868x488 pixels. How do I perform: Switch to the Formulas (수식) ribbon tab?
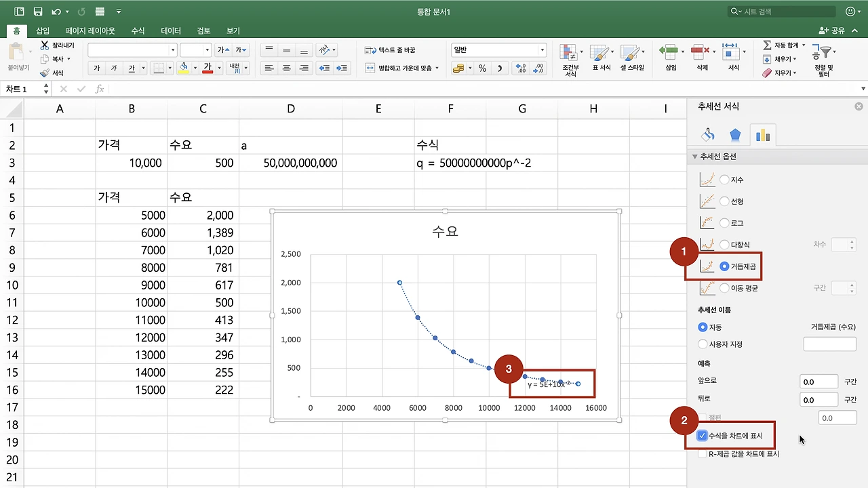point(138,30)
